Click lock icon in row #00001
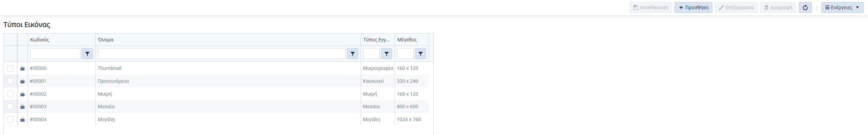868x135 pixels. (x=22, y=81)
